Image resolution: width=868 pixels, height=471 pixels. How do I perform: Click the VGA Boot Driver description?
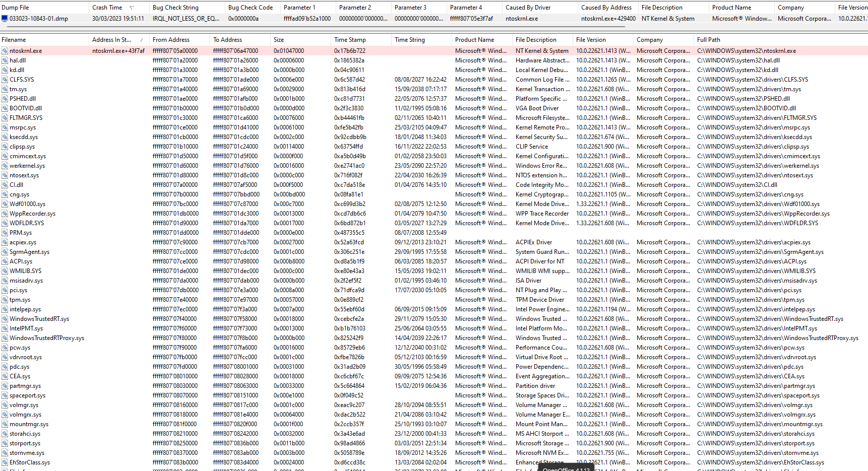click(537, 108)
